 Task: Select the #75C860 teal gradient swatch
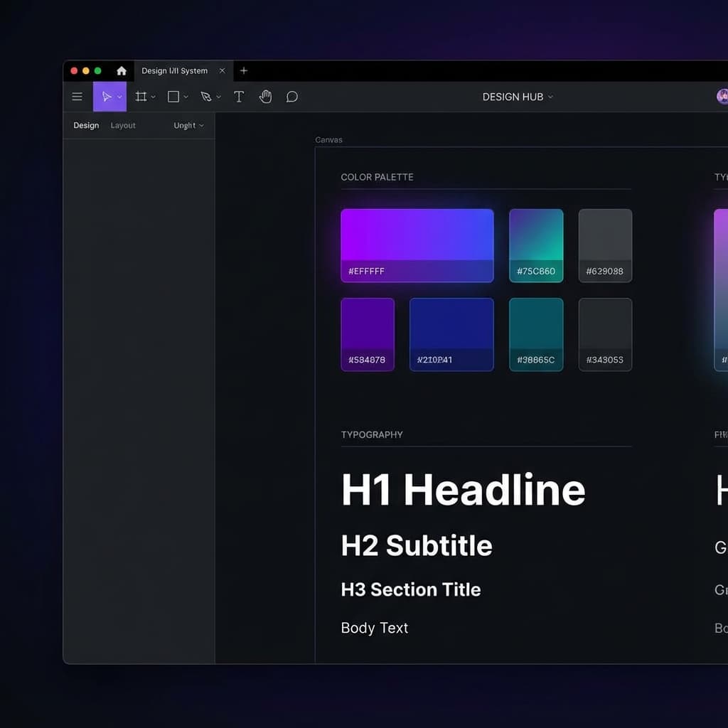coord(536,245)
